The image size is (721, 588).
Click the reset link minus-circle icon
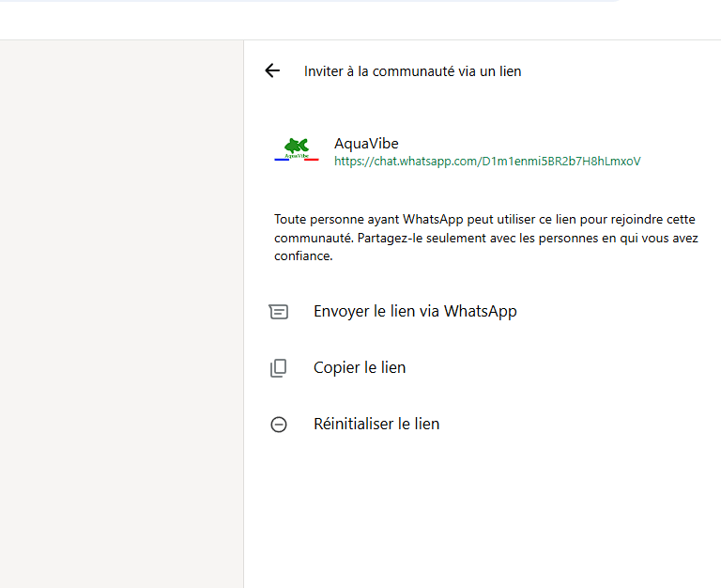[x=279, y=425]
